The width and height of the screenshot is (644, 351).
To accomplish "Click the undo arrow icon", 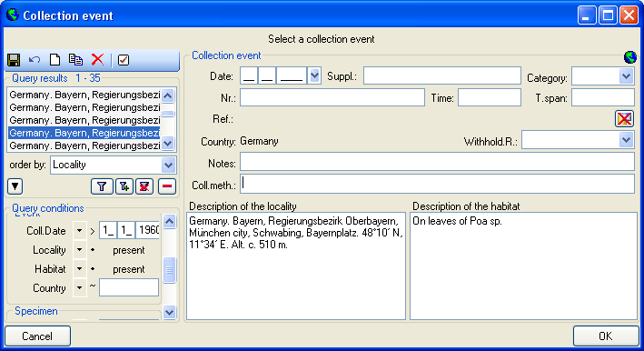I will pyautogui.click(x=35, y=60).
